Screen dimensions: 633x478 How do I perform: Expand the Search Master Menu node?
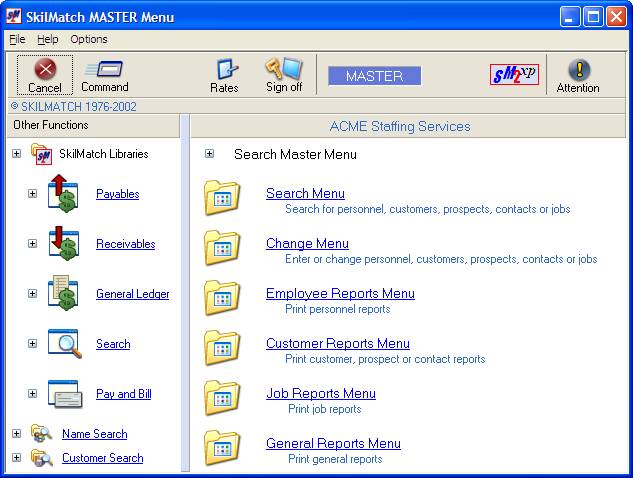coord(210,154)
